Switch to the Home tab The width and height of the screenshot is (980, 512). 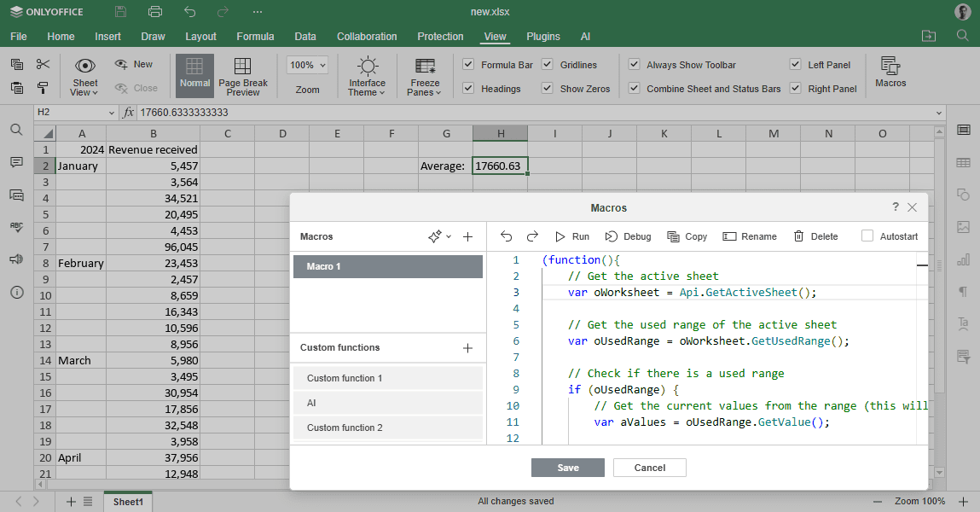pos(61,36)
